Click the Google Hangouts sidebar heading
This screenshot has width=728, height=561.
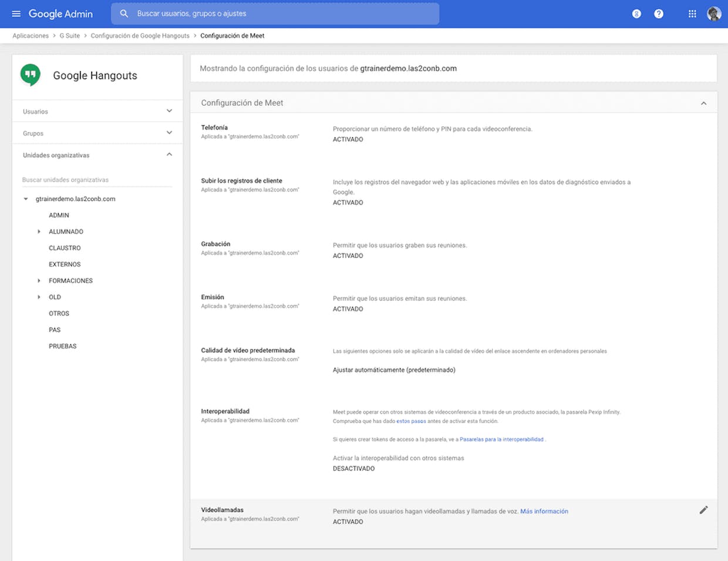[95, 75]
